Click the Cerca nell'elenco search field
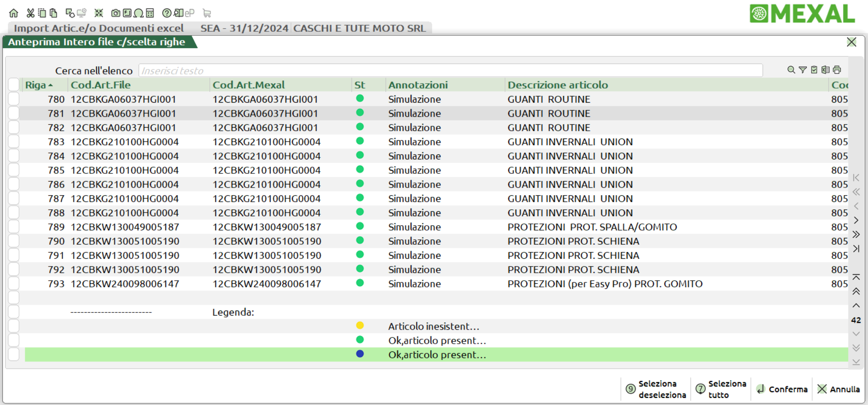 pos(450,71)
